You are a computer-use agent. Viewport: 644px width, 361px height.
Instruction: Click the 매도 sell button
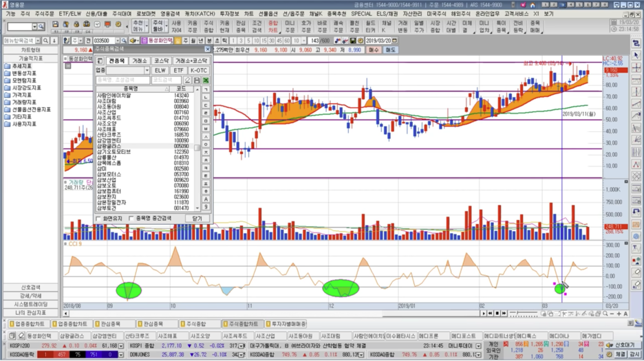pyautogui.click(x=390, y=50)
